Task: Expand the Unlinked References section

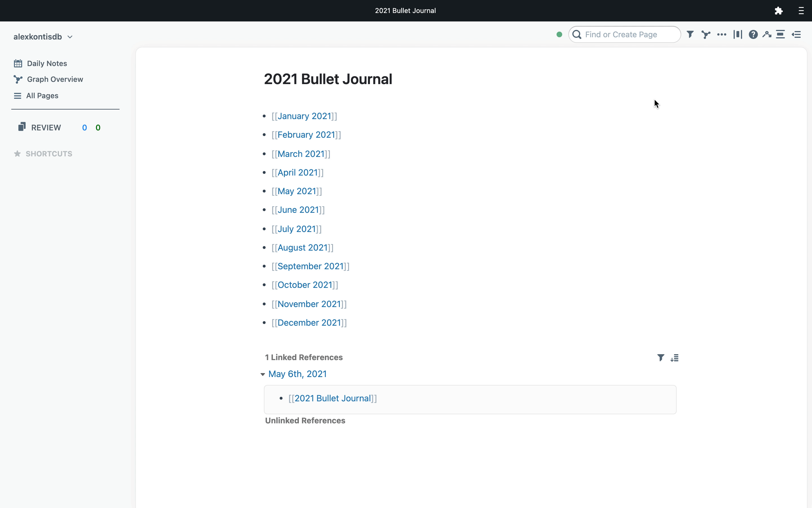Action: pyautogui.click(x=305, y=420)
